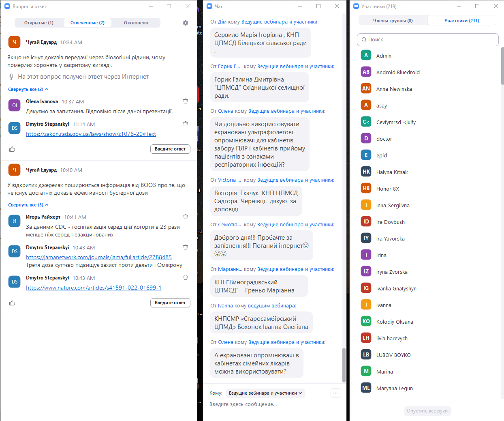
Task: Upvote the first question with thumbs-up
Action: coord(12,149)
